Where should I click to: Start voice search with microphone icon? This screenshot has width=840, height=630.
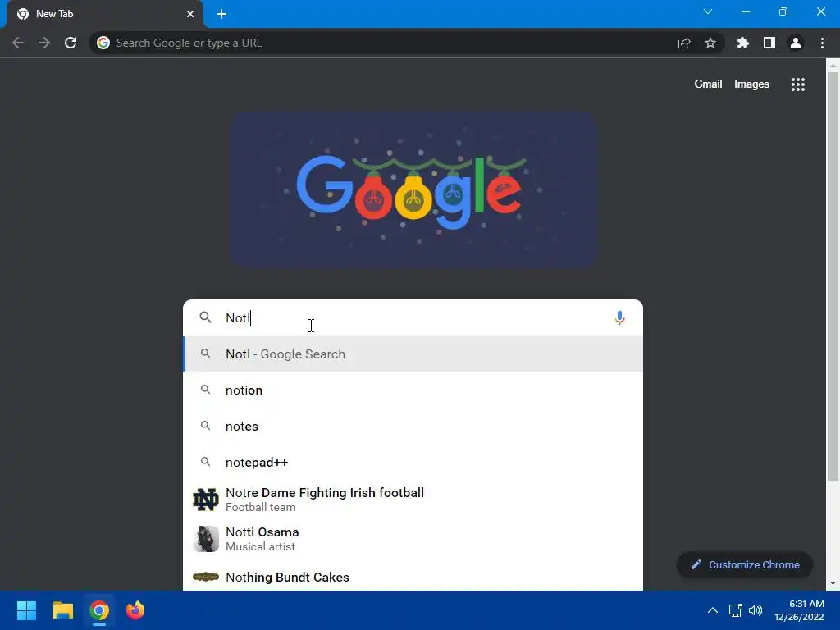click(619, 317)
